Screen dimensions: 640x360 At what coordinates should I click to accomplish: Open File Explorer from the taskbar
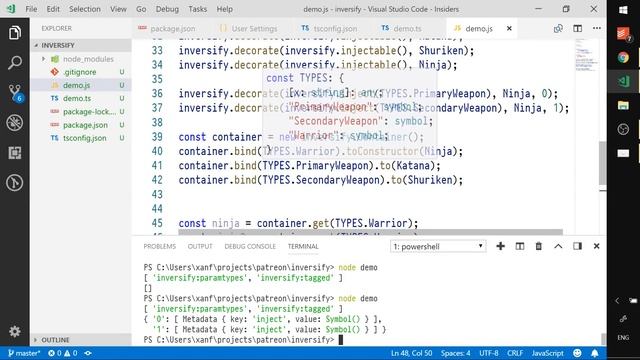623,105
